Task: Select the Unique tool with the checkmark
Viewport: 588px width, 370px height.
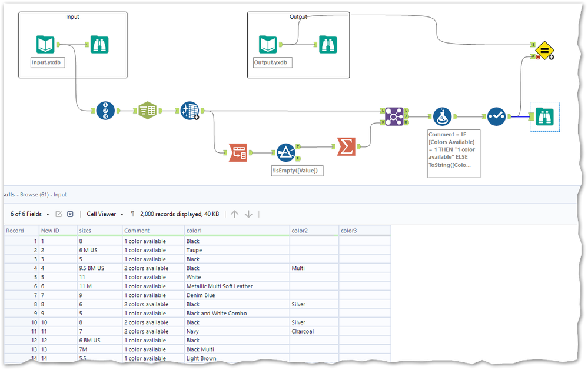Action: point(496,116)
